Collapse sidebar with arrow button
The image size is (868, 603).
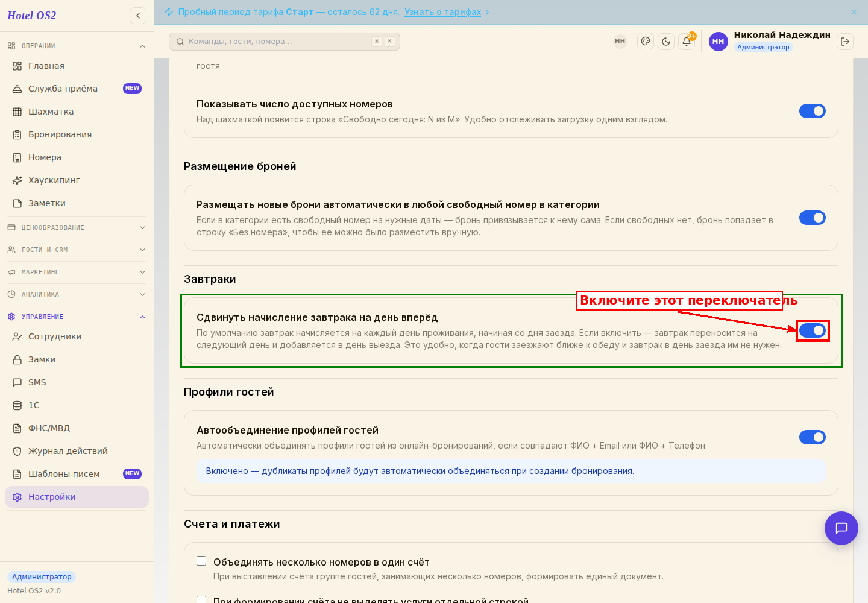[x=138, y=16]
